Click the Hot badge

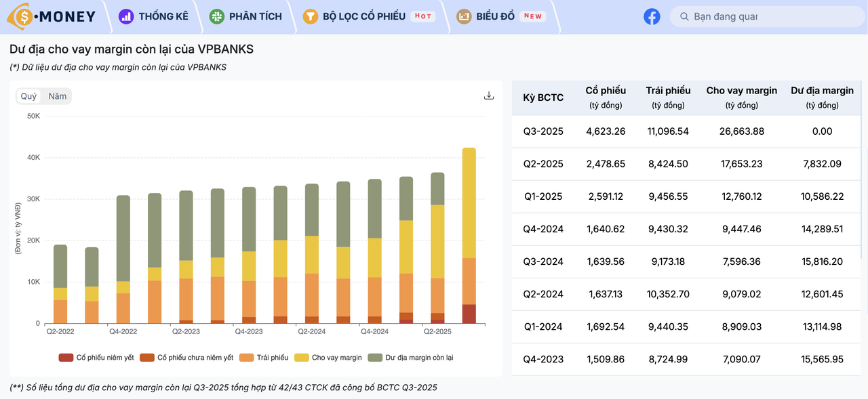point(422,16)
